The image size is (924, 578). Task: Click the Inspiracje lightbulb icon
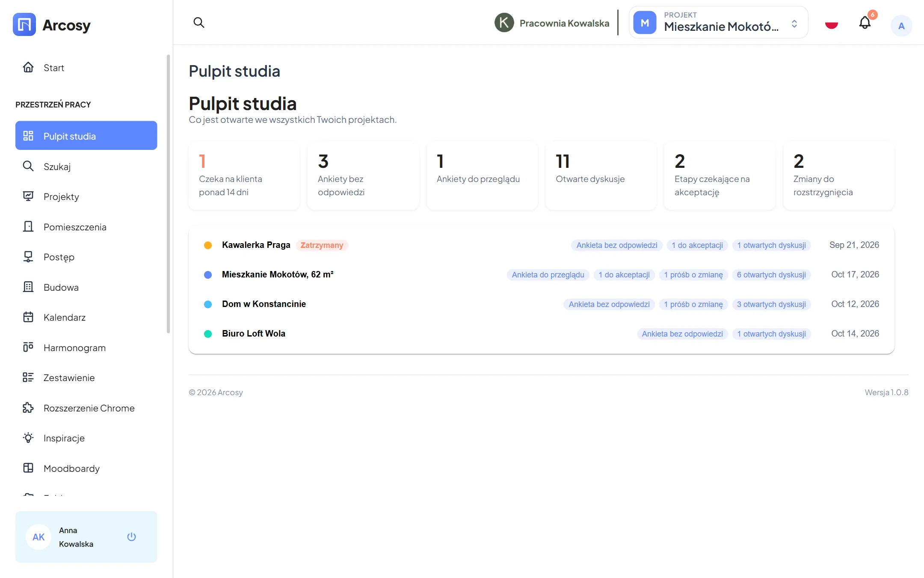(28, 438)
